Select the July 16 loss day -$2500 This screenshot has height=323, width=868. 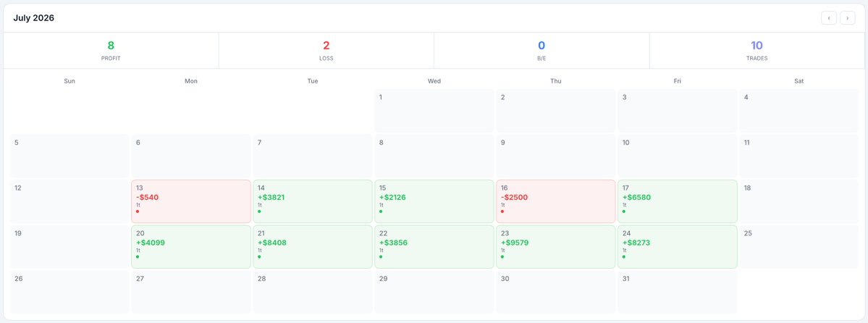tap(556, 201)
